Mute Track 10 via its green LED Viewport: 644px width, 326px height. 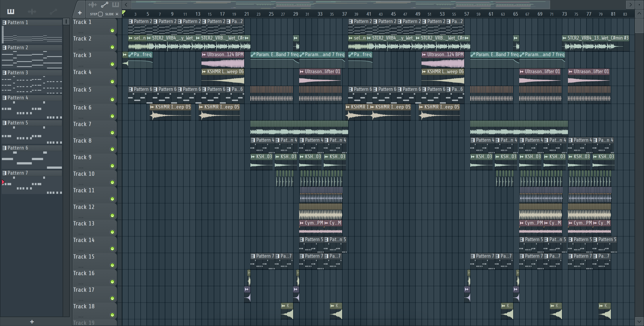pyautogui.click(x=112, y=182)
